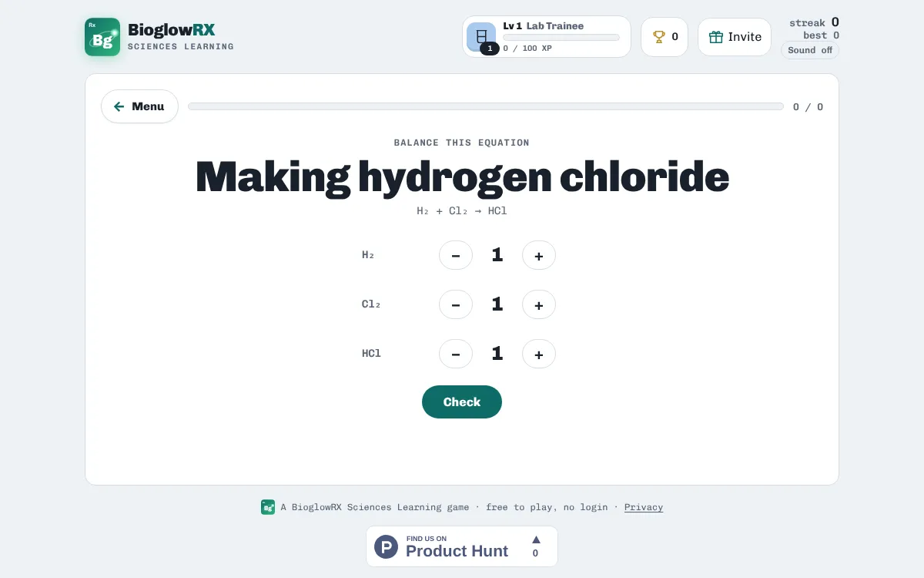
Task: Click the BioglowRX brand name text
Action: point(172,30)
